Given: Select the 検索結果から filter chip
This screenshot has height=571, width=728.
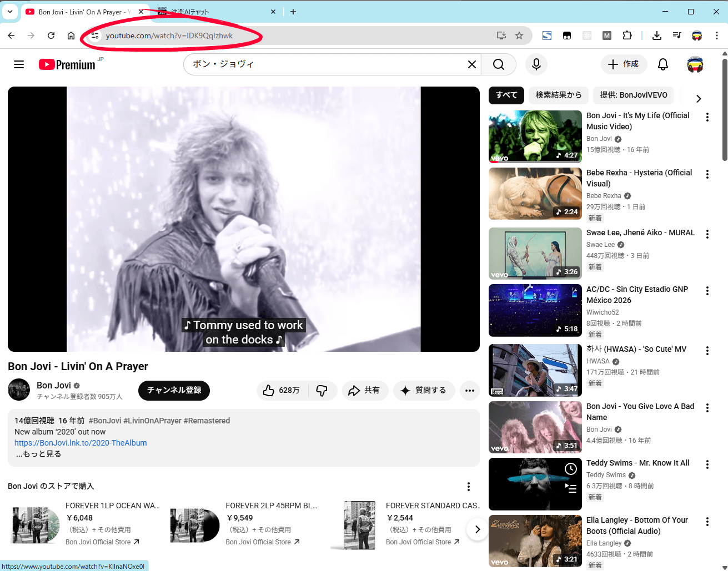Looking at the screenshot, I should pyautogui.click(x=559, y=95).
